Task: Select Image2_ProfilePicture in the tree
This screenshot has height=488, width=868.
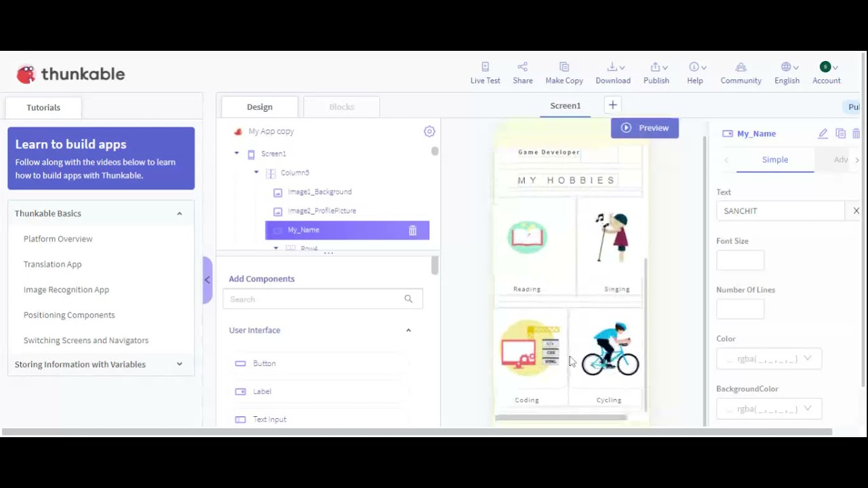Action: (321, 211)
